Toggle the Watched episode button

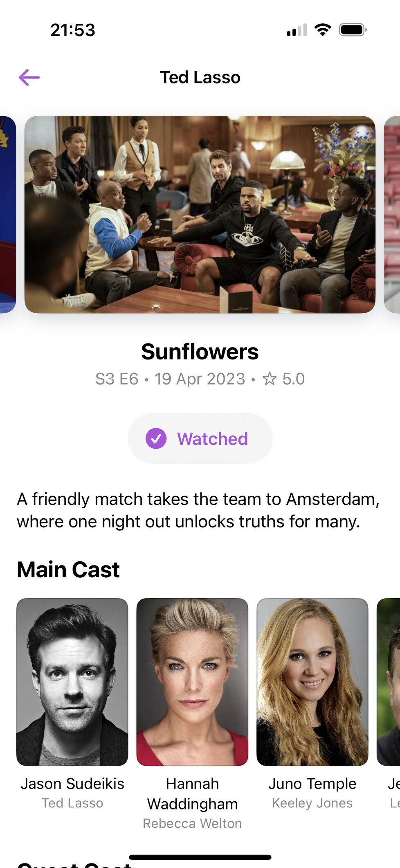[x=200, y=439]
